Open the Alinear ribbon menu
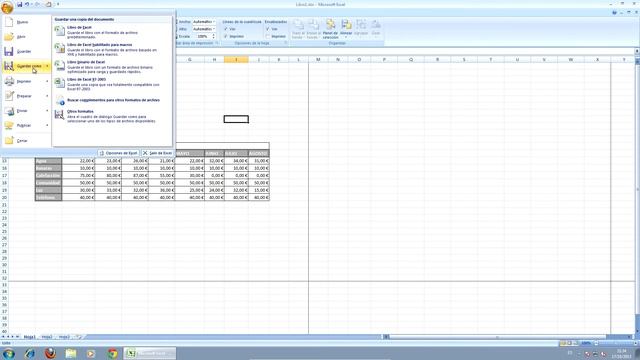 [x=346, y=29]
